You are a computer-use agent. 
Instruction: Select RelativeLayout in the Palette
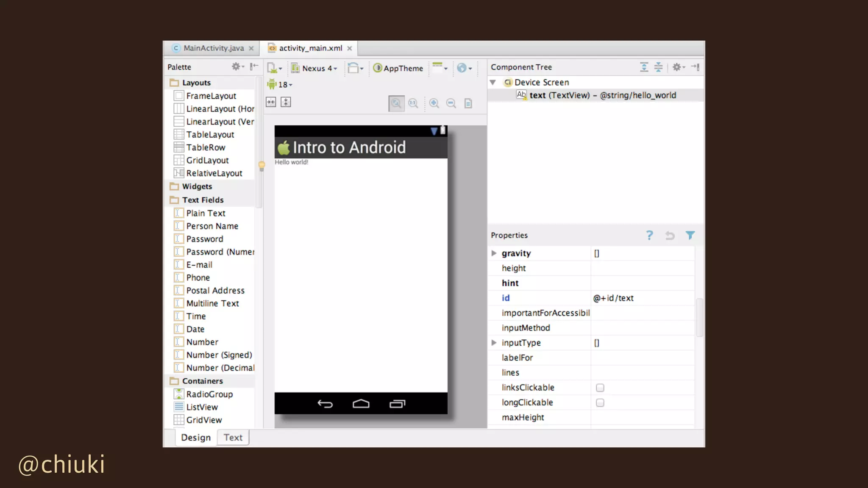pyautogui.click(x=214, y=173)
